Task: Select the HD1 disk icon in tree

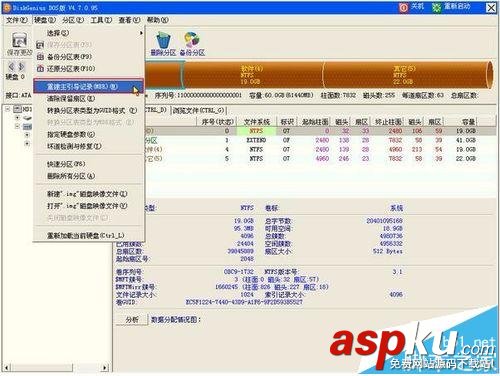Action: (18, 109)
